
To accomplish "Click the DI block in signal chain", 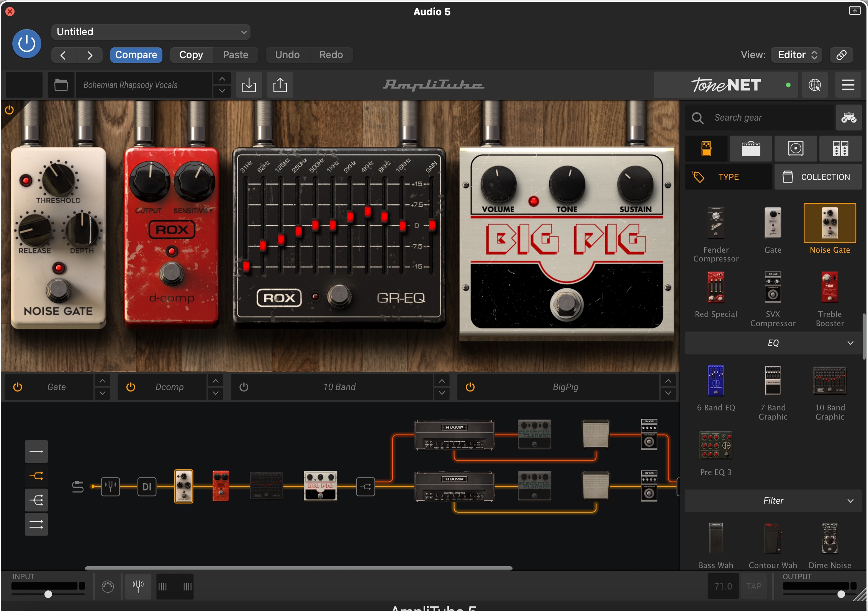I will click(x=147, y=487).
